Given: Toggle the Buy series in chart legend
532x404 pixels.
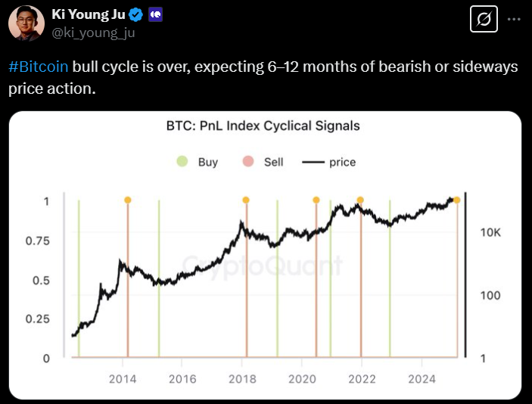Looking at the screenshot, I should (x=198, y=162).
